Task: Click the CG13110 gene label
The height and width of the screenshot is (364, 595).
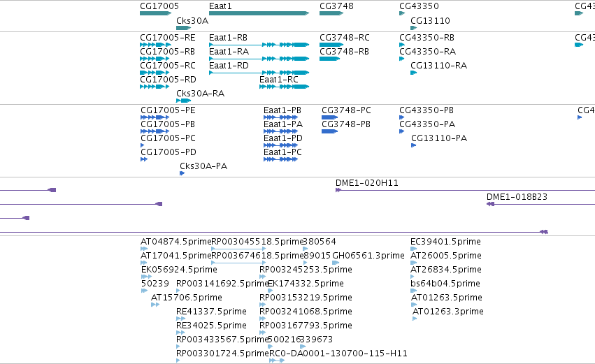Action: click(430, 21)
